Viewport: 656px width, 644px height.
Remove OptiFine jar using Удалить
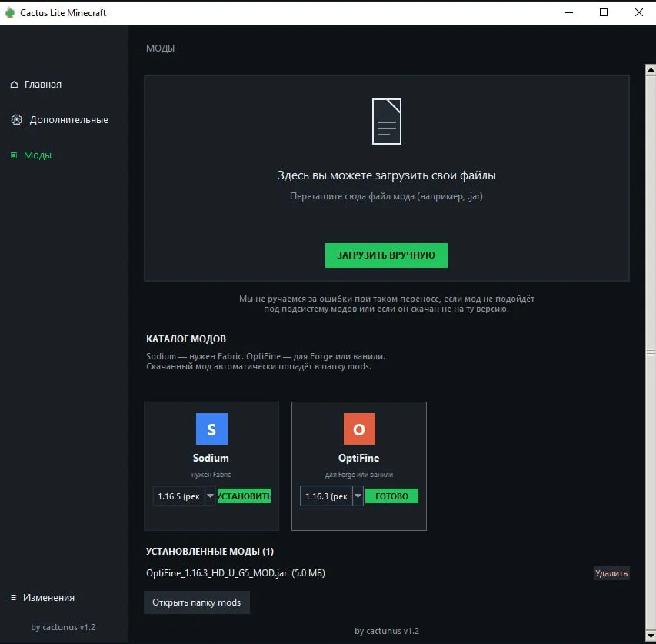[611, 573]
